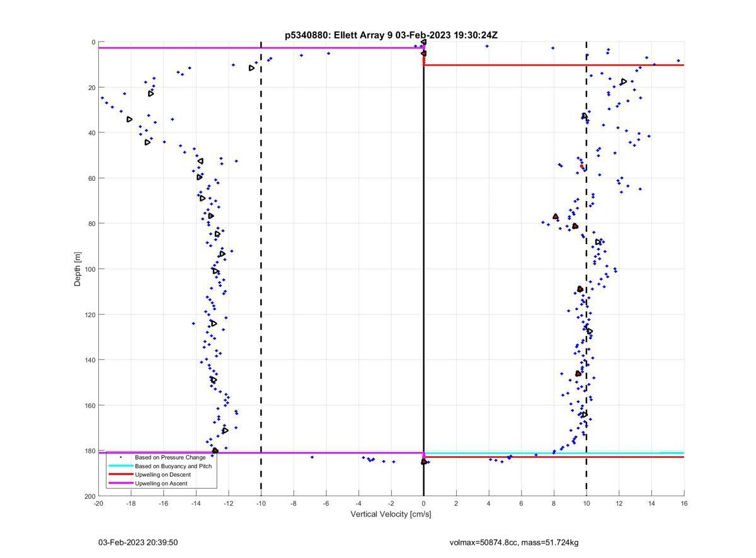The width and height of the screenshot is (756, 558).
Task: Click x-axis tick label '10'
Action: (x=587, y=503)
